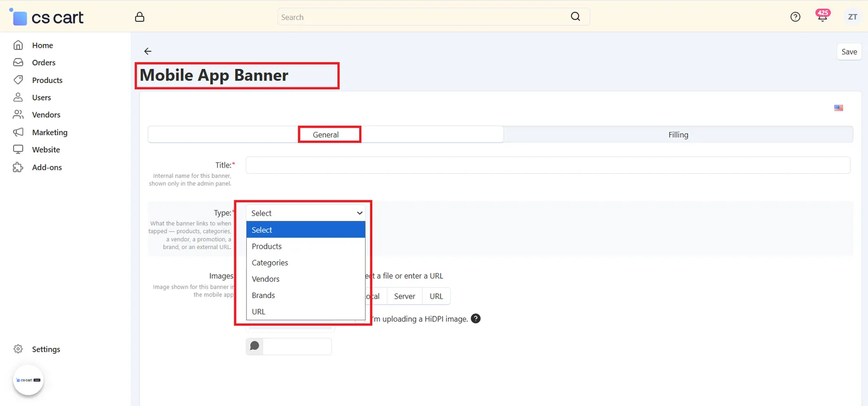The image size is (868, 406).
Task: Click the search magnifier icon
Action: 576,17
